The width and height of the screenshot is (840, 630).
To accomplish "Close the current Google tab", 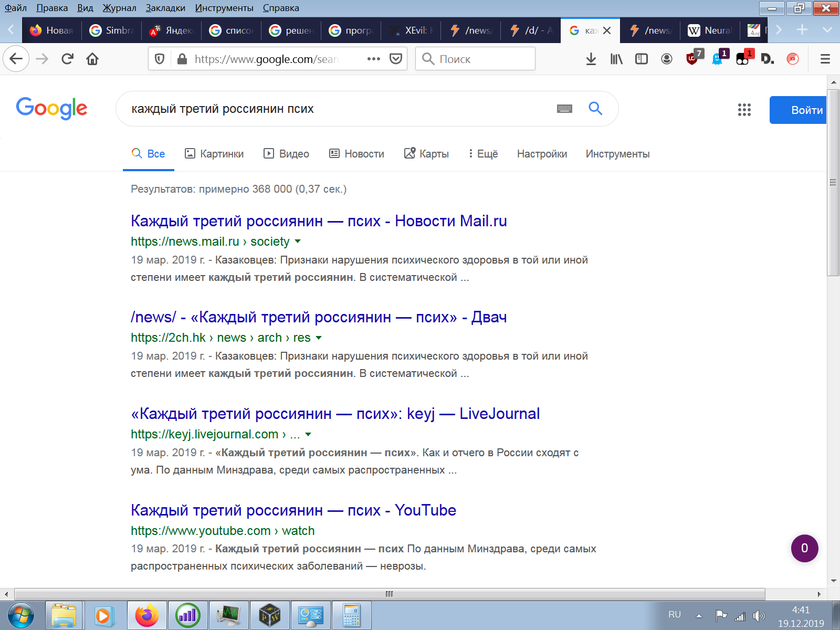I will tap(607, 30).
